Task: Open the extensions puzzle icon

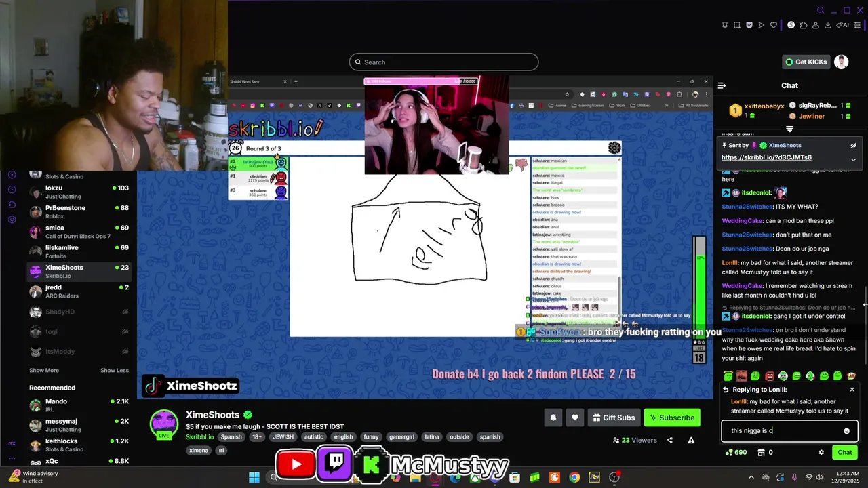Action: click(804, 25)
